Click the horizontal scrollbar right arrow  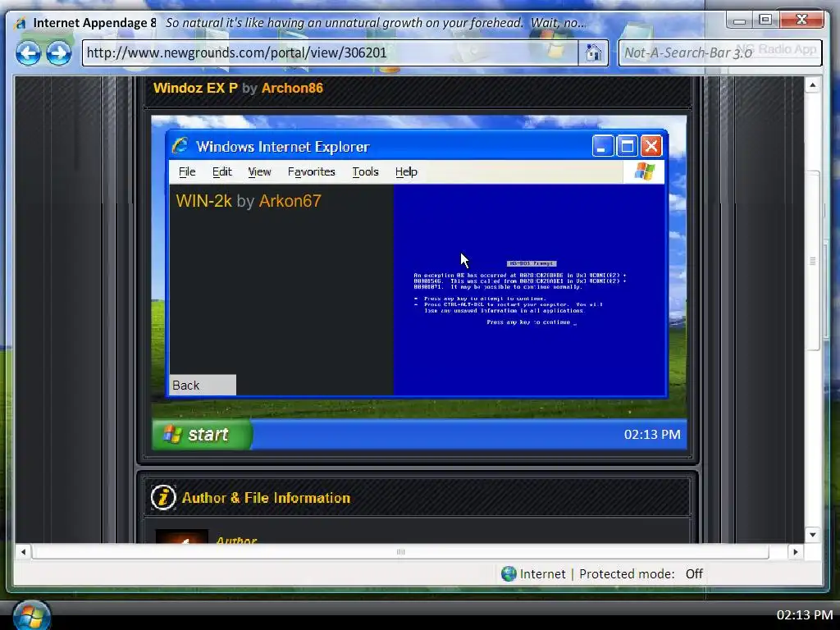[x=795, y=552]
